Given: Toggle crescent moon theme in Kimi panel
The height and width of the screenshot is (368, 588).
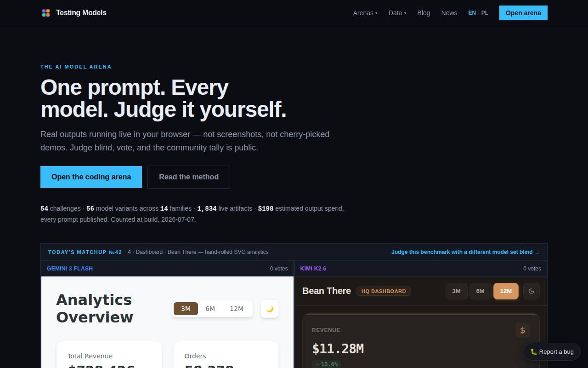Looking at the screenshot, I should (531, 291).
